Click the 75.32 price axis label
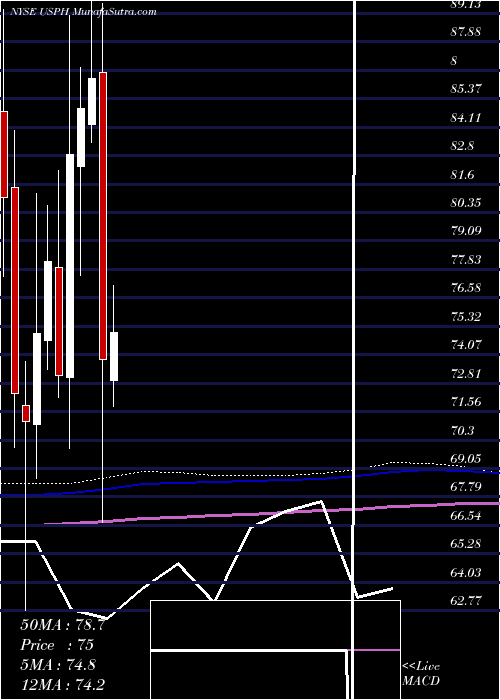This screenshot has width=500, height=700. [x=466, y=317]
